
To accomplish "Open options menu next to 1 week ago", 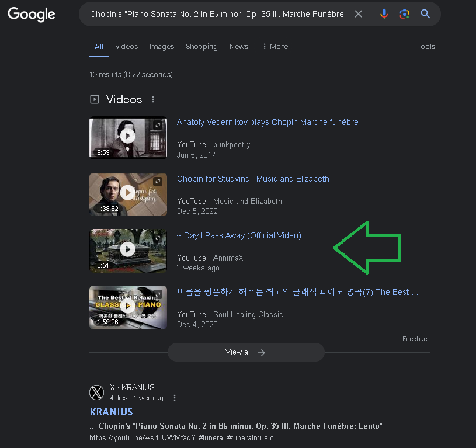I will pyautogui.click(x=175, y=398).
